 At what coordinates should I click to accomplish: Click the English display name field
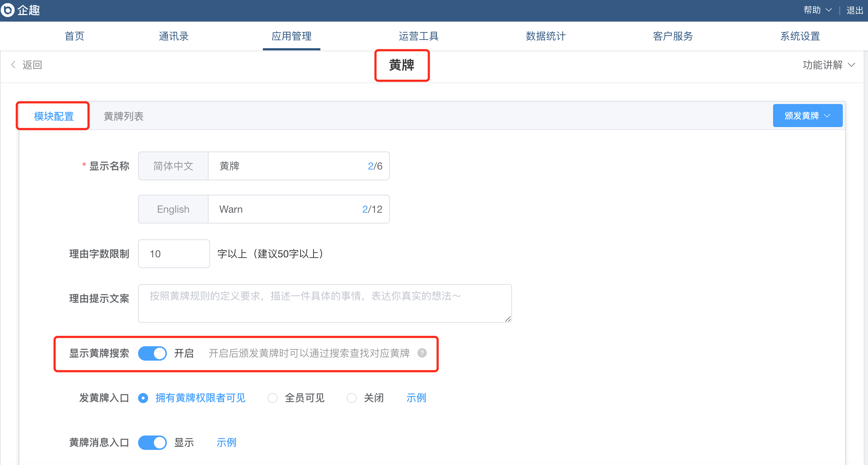288,209
